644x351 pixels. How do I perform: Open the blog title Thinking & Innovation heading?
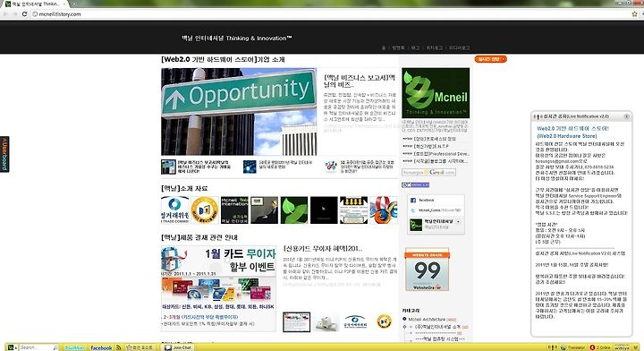(237, 39)
